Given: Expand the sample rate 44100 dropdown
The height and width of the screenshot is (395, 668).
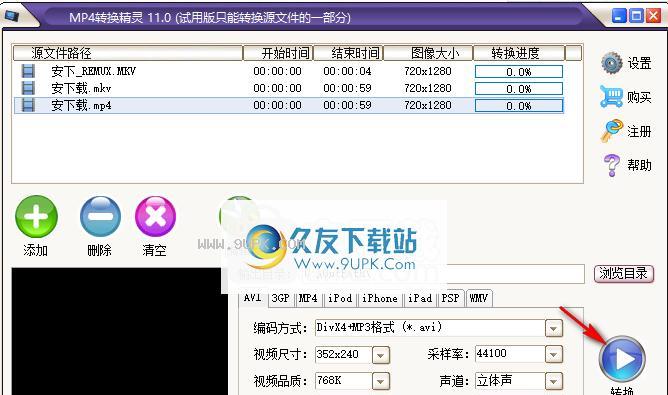Looking at the screenshot, I should pyautogui.click(x=553, y=355).
